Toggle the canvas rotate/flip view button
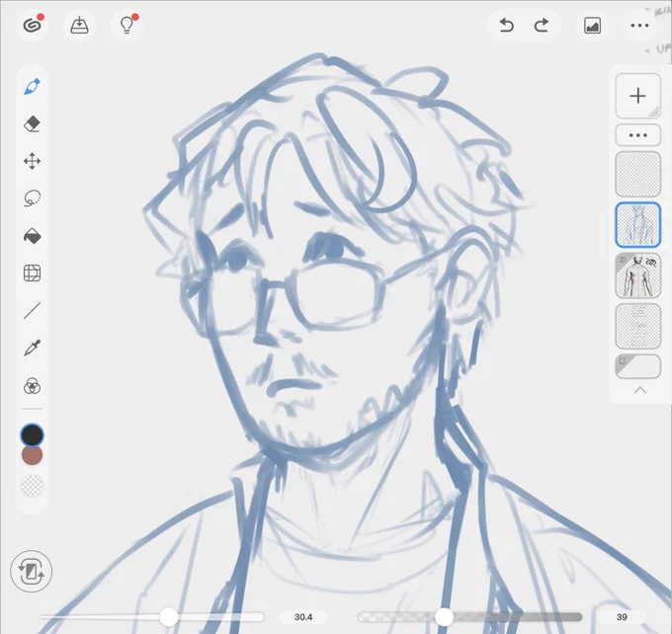672x634 pixels. coord(32,572)
